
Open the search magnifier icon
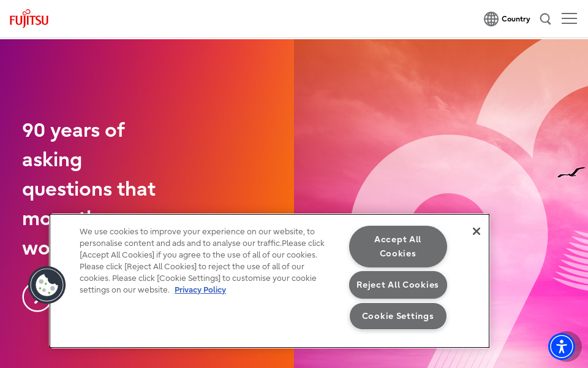[545, 19]
